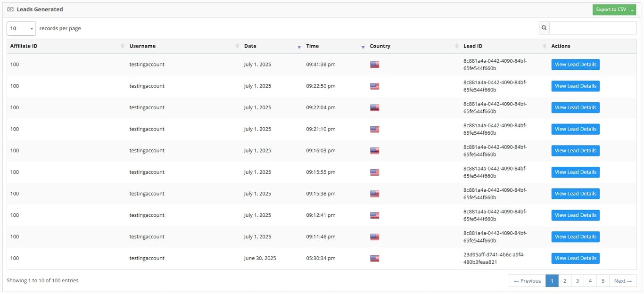Viewport: 644px width, 294px height.
Task: Click the US flag in 05:30:34 pm row
Action: click(x=375, y=259)
